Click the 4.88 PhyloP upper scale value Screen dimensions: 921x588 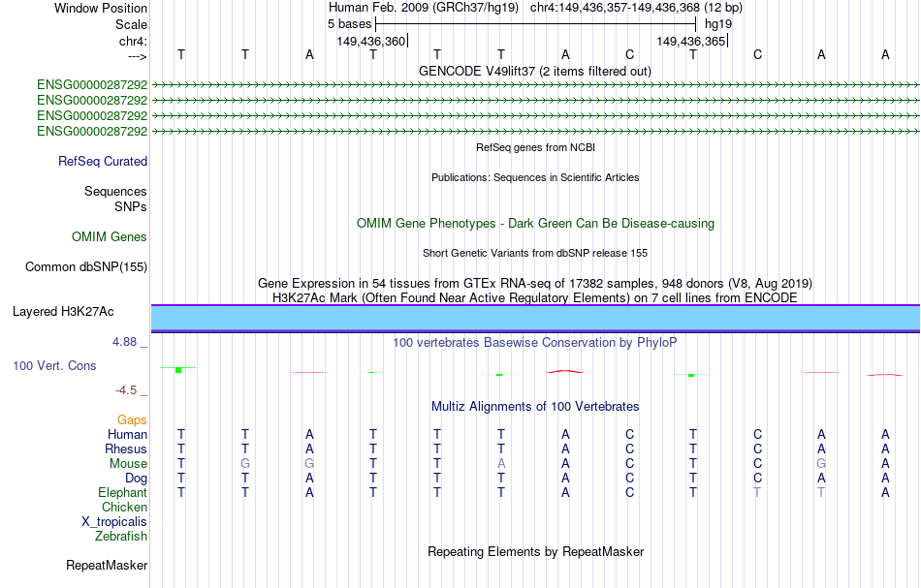[124, 342]
